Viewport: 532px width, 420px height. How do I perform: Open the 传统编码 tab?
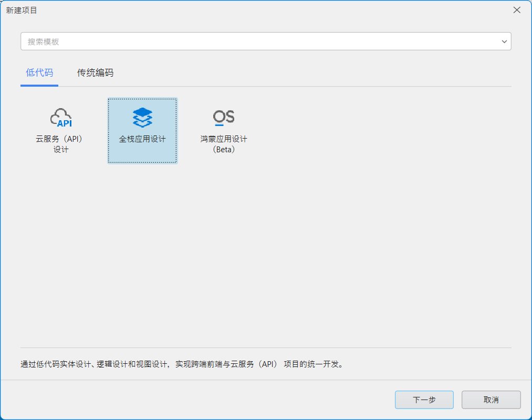[x=95, y=73]
